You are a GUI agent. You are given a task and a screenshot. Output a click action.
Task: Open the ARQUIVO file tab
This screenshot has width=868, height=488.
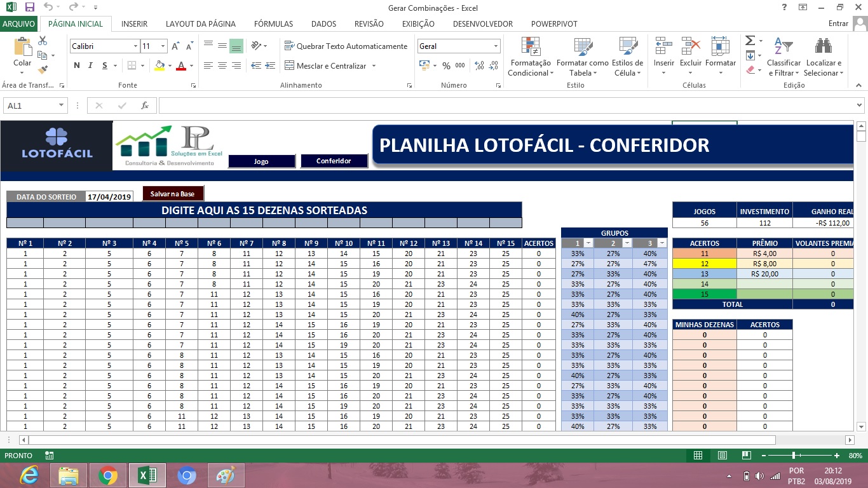coord(19,24)
